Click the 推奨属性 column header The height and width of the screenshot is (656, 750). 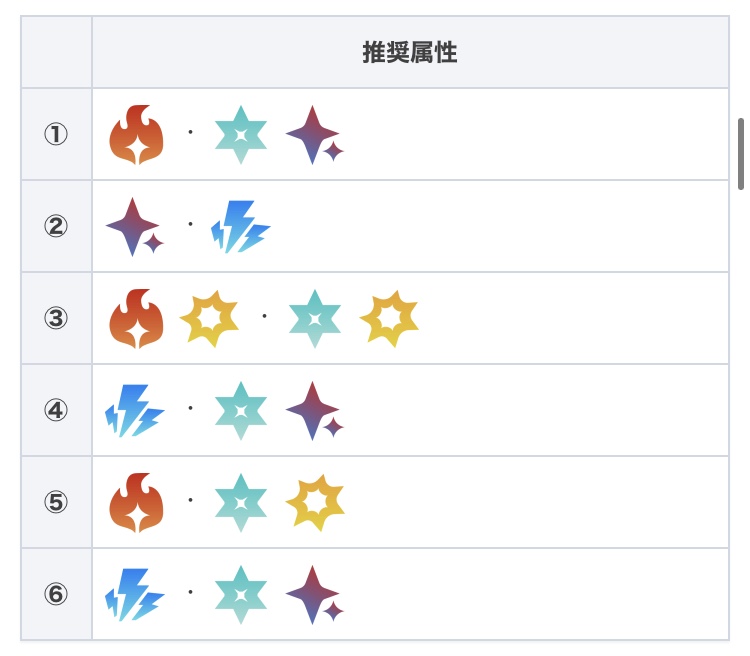click(410, 52)
